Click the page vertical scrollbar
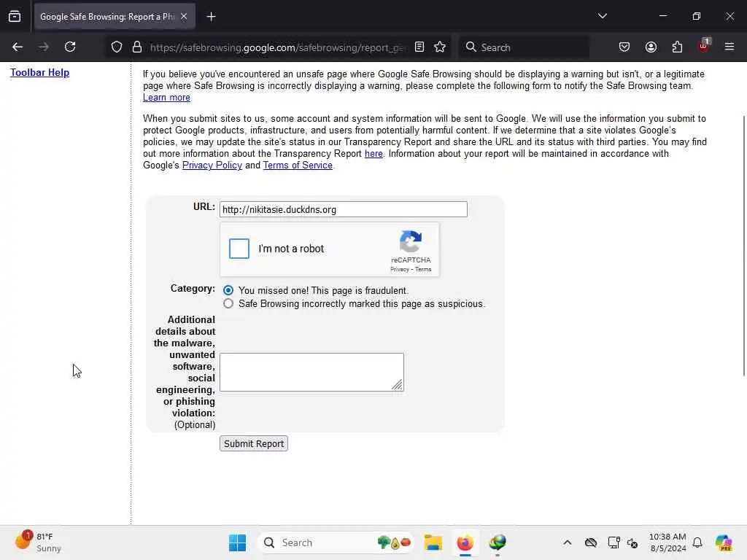747x560 pixels. coord(744,246)
